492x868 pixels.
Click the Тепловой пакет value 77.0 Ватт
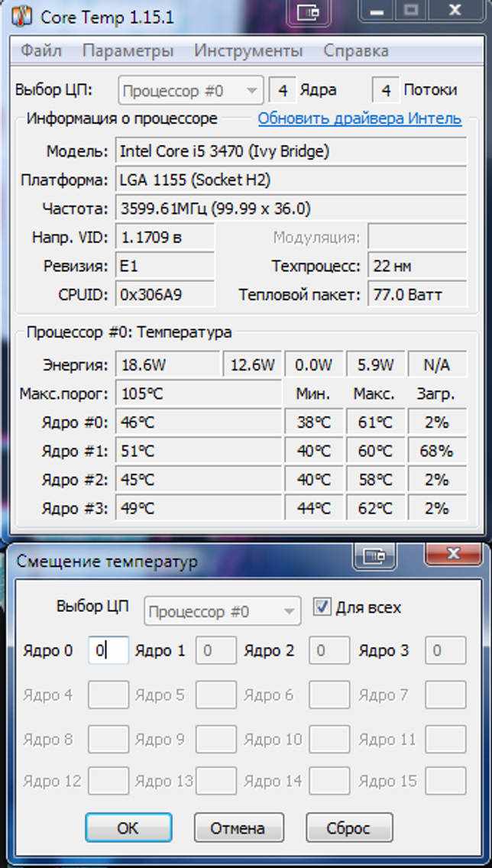pyautogui.click(x=417, y=295)
